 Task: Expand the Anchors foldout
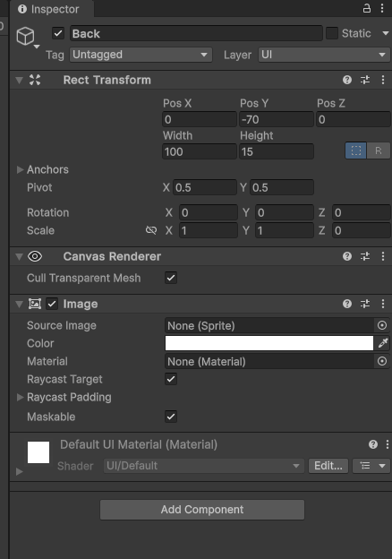coord(20,169)
